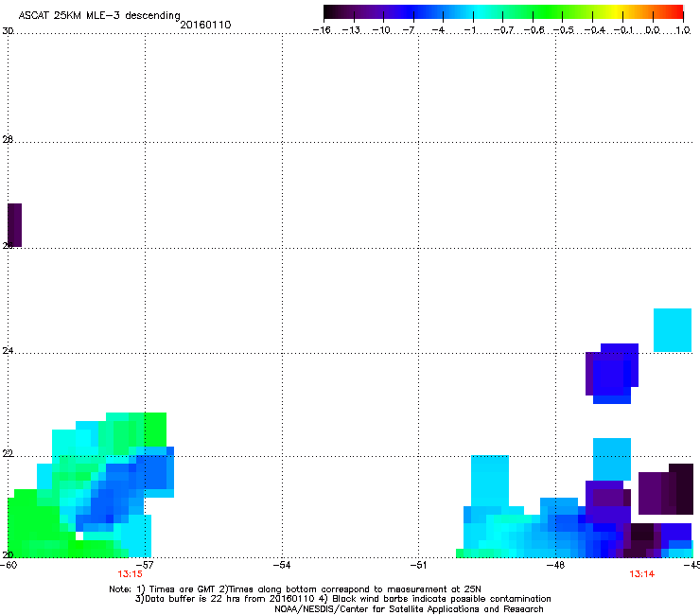
Task: Click the colorbar label -0.1
Action: point(623,30)
